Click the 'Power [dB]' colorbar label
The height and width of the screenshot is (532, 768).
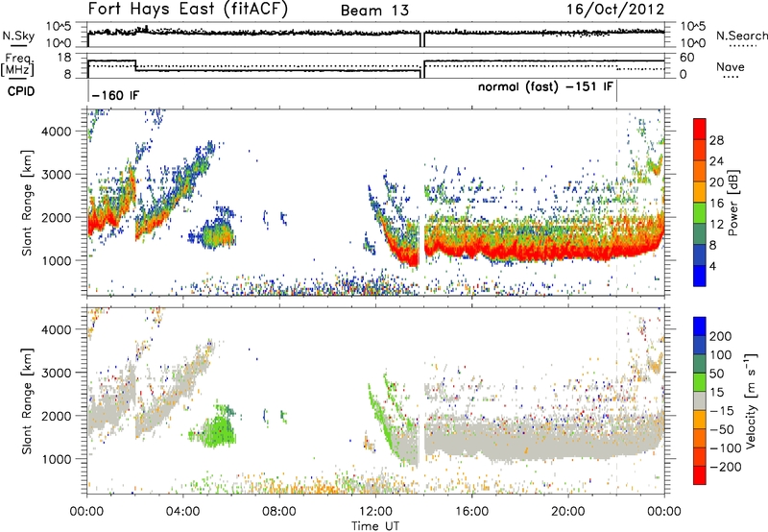[732, 203]
